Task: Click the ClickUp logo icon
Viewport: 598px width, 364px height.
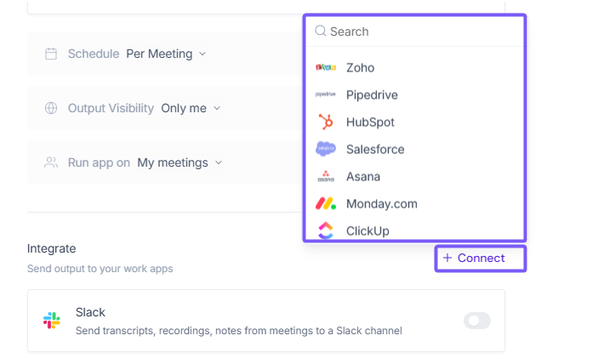Action: click(x=325, y=230)
